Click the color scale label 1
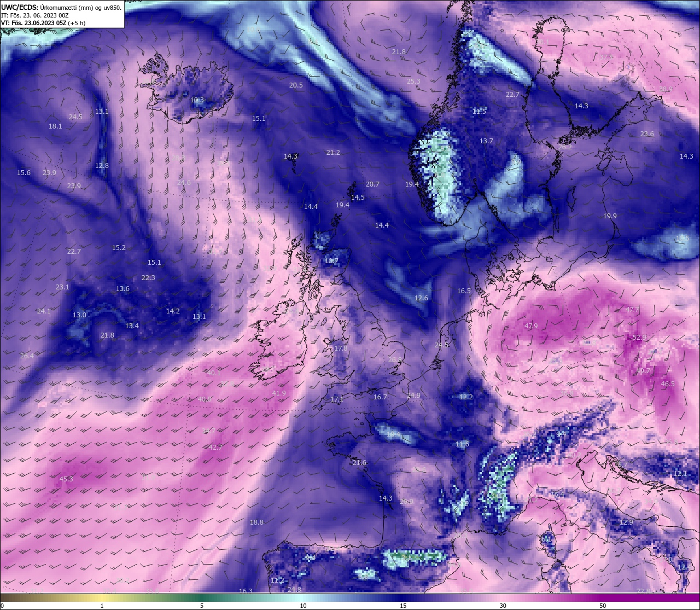Viewport: 700px width, 610px height. [x=102, y=606]
